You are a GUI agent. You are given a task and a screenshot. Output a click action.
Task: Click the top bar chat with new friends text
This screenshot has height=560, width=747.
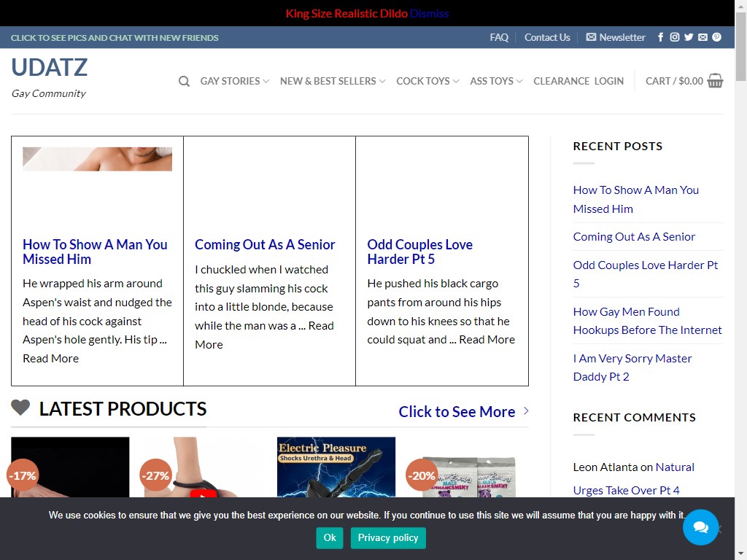click(x=115, y=38)
